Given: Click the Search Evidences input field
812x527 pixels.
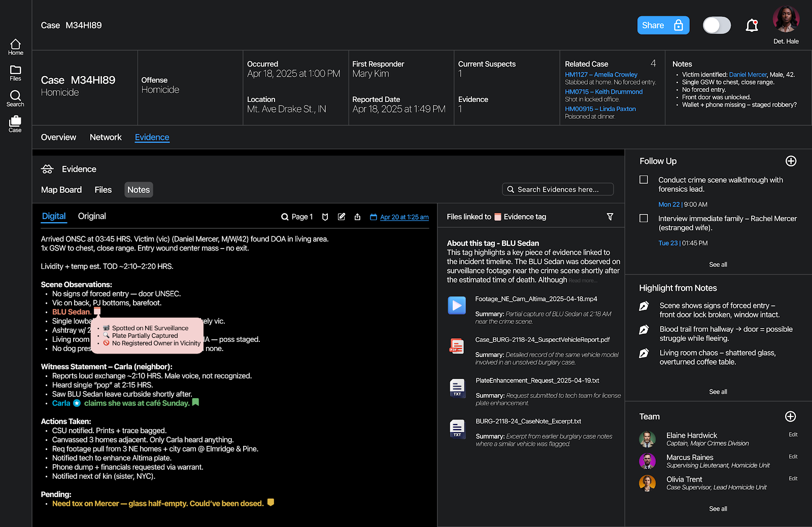Looking at the screenshot, I should pyautogui.click(x=558, y=189).
